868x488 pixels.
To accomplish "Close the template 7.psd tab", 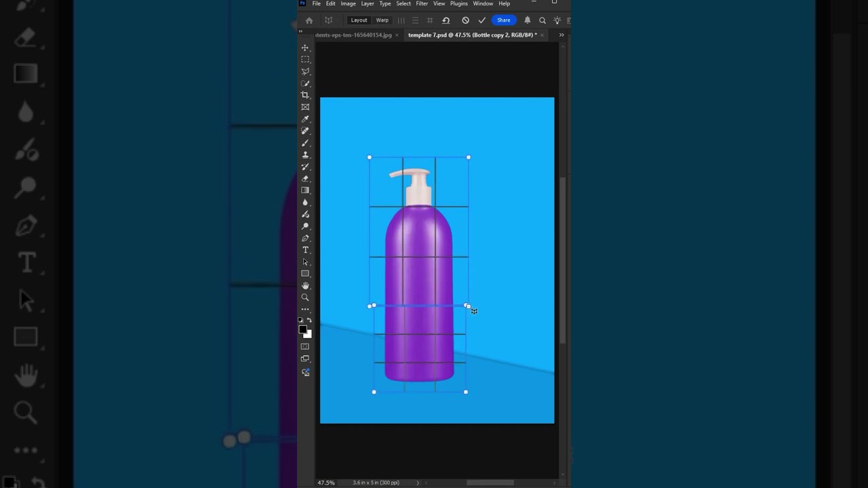I will click(542, 35).
